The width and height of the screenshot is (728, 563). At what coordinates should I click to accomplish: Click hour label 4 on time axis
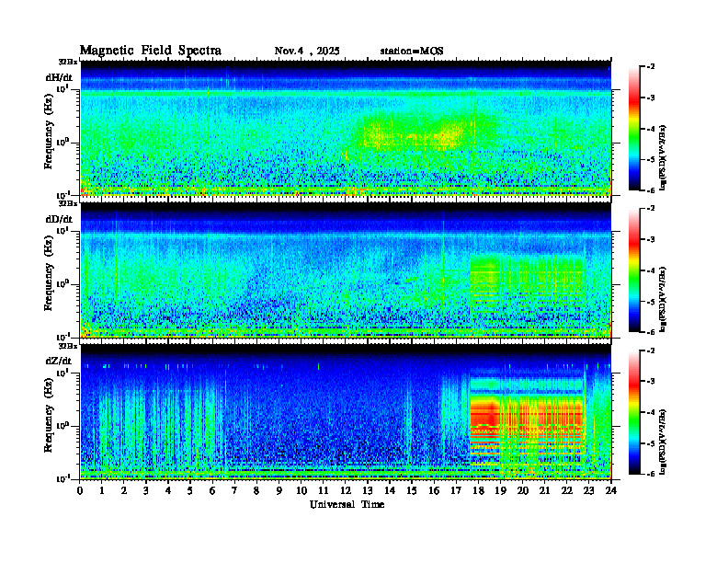168,490
